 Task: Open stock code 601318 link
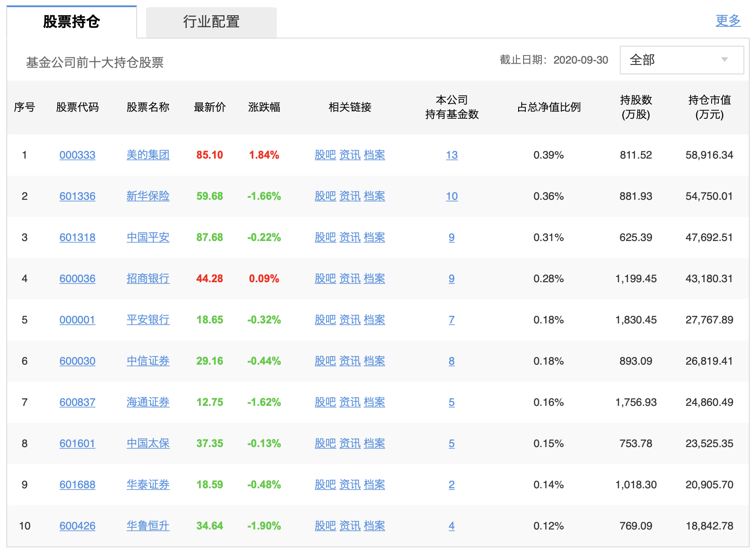(77, 237)
